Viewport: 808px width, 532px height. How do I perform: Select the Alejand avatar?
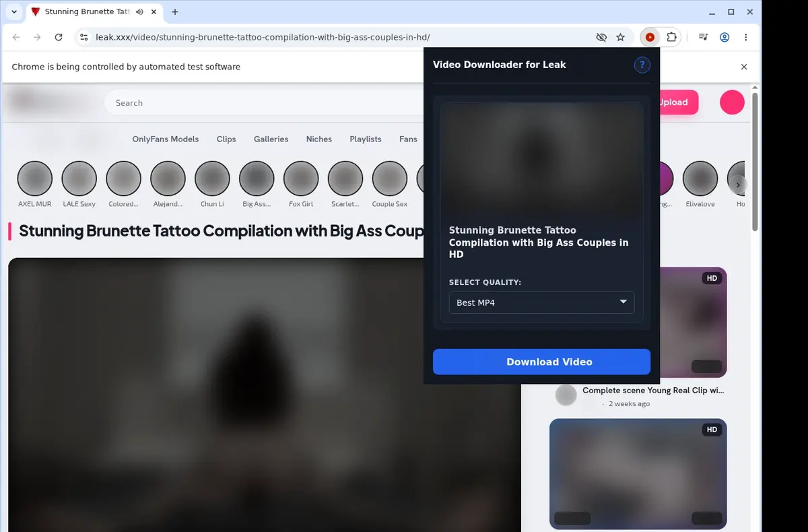click(168, 179)
